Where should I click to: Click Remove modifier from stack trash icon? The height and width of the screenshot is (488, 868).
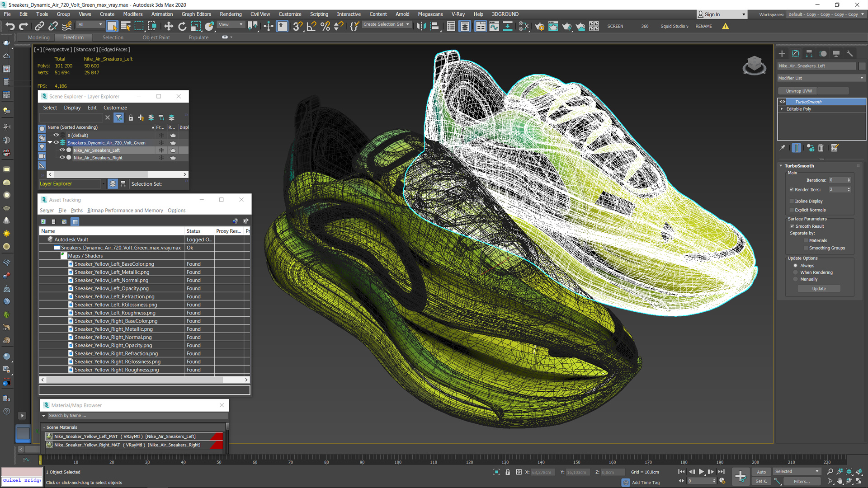(x=821, y=148)
